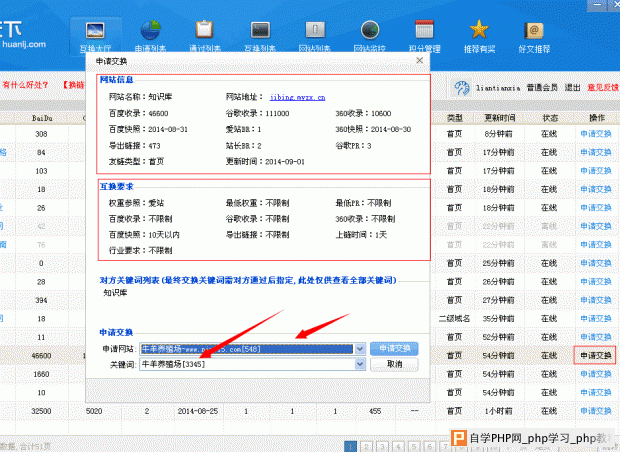620x452 pixels.
Task: Click the 有什么好处? red link
Action: pos(25,85)
